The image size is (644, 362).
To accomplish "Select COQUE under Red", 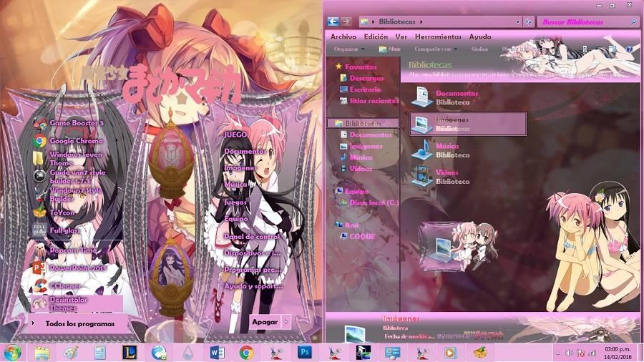I will pos(358,236).
